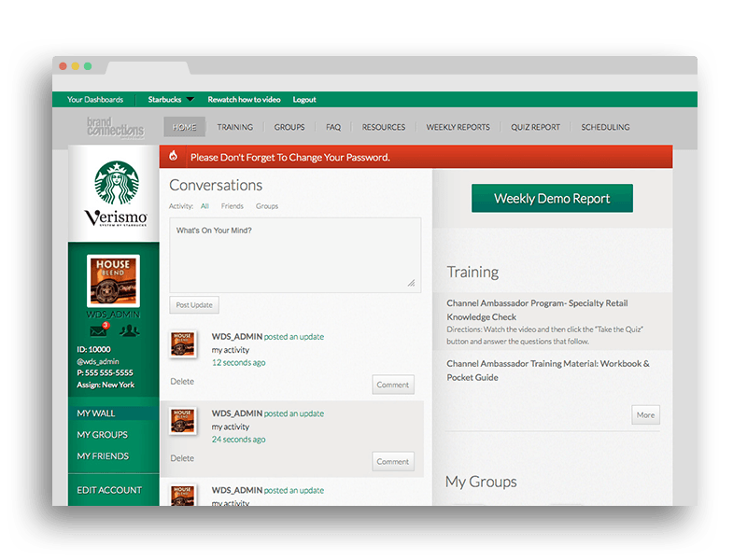This screenshot has width=747, height=560.
Task: Click the flame icon in the red alert bar
Action: [x=174, y=156]
